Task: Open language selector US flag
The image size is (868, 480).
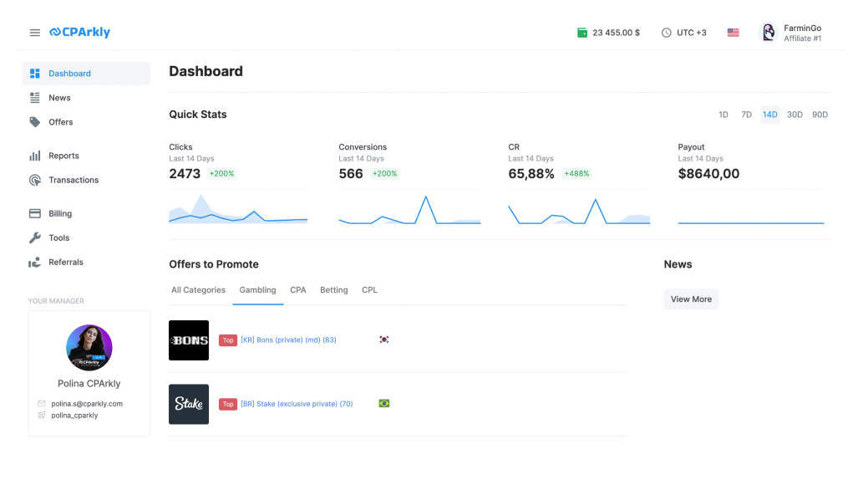Action: pyautogui.click(x=733, y=33)
